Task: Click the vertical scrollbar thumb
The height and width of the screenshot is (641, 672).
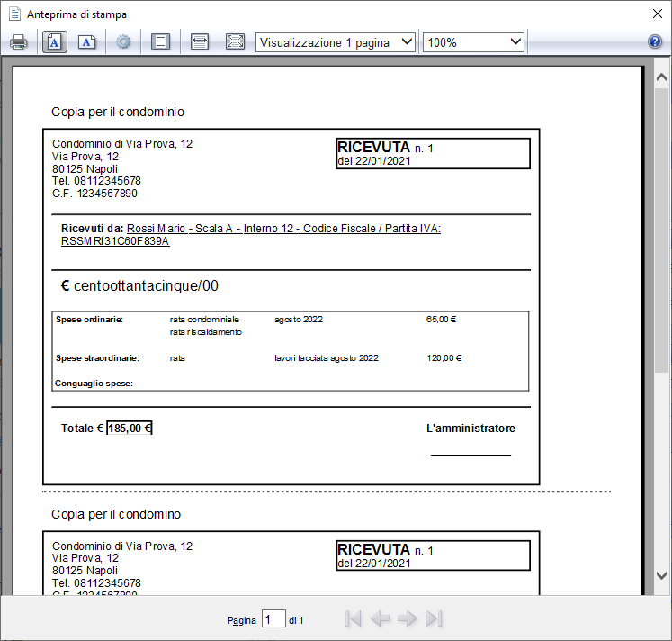Action: click(x=661, y=230)
